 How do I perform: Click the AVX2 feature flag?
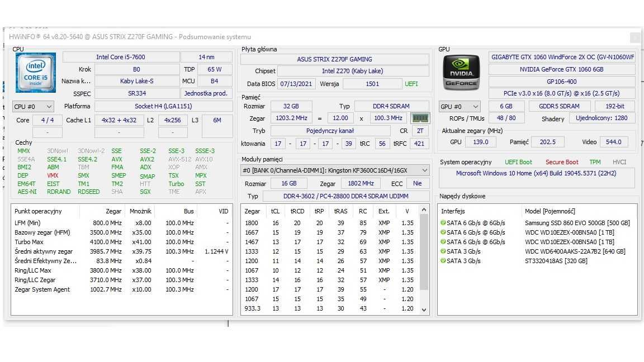tap(147, 159)
